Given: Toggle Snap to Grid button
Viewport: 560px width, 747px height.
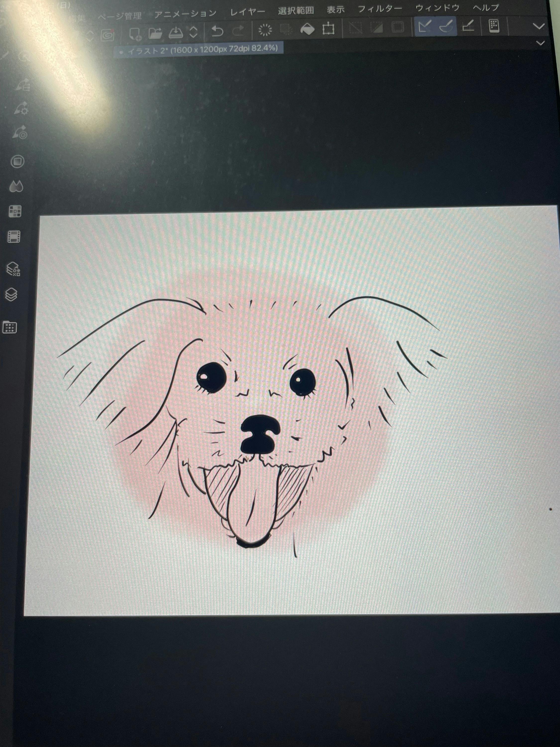Looking at the screenshot, I should (468, 26).
